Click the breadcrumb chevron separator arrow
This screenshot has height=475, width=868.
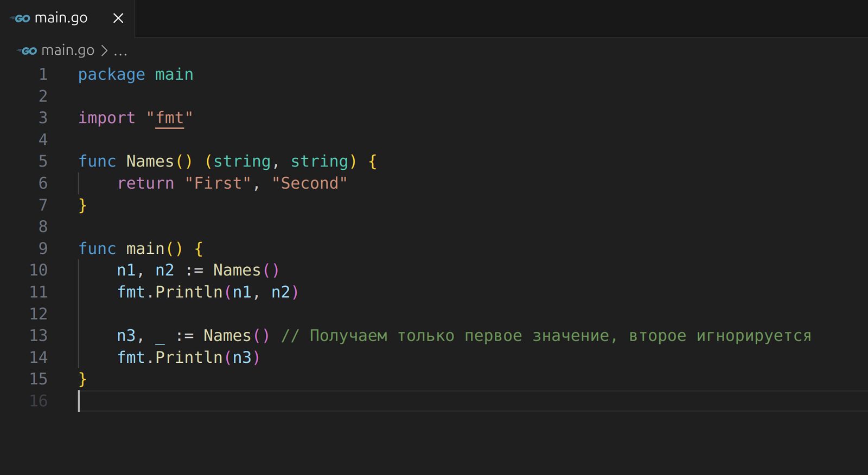[104, 51]
